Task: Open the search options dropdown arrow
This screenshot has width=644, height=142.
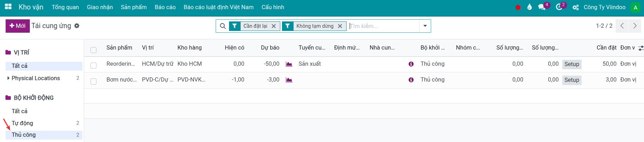Action: (x=425, y=26)
